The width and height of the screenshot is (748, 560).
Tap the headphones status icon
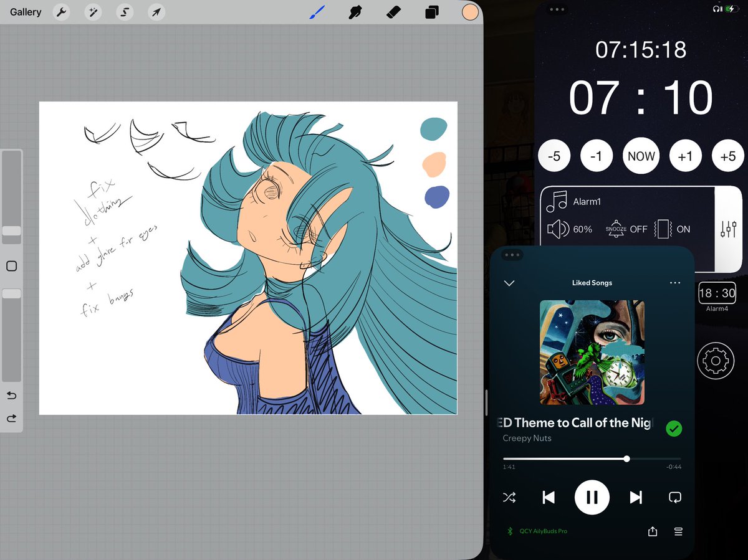coord(717,9)
